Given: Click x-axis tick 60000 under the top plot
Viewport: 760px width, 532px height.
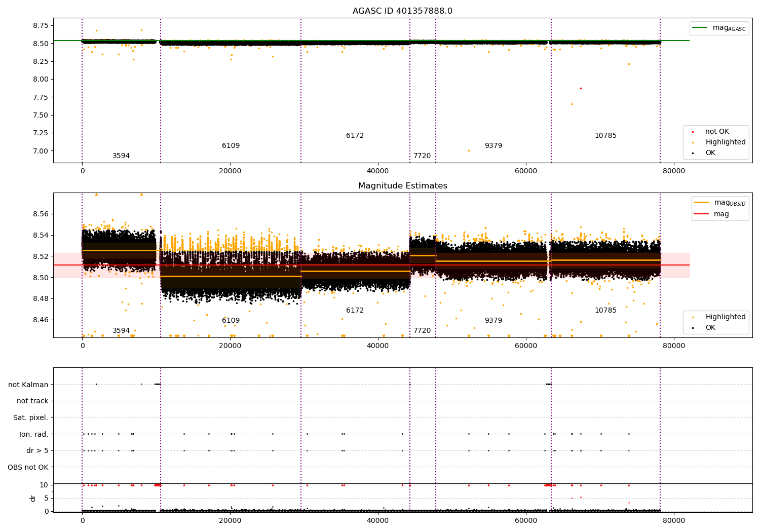Looking at the screenshot, I should pyautogui.click(x=526, y=171).
